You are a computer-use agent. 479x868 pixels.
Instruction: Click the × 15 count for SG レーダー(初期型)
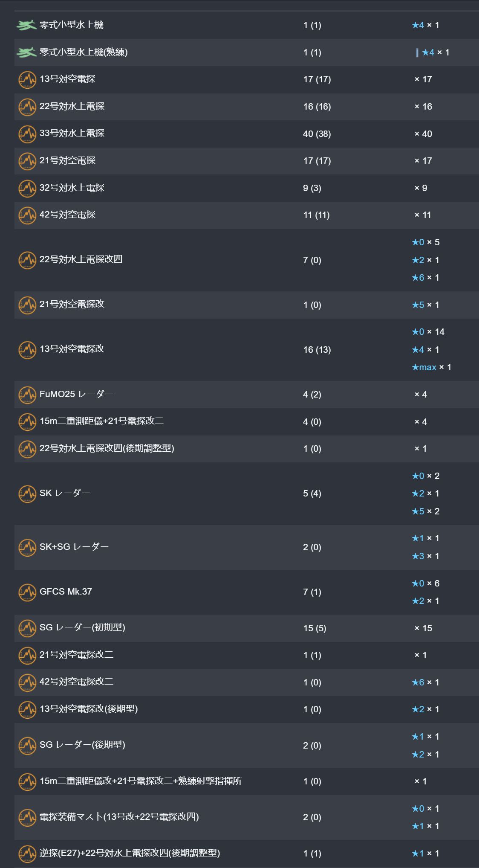point(423,628)
